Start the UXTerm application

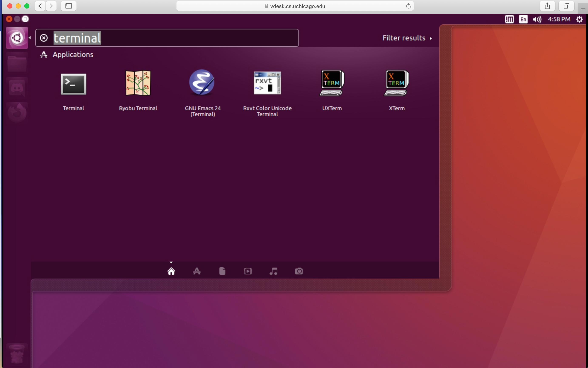point(332,83)
